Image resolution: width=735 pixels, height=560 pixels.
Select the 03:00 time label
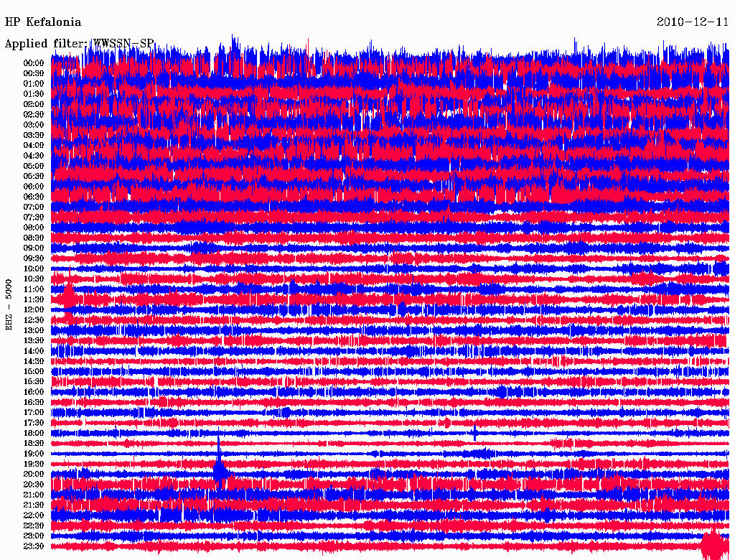point(34,125)
